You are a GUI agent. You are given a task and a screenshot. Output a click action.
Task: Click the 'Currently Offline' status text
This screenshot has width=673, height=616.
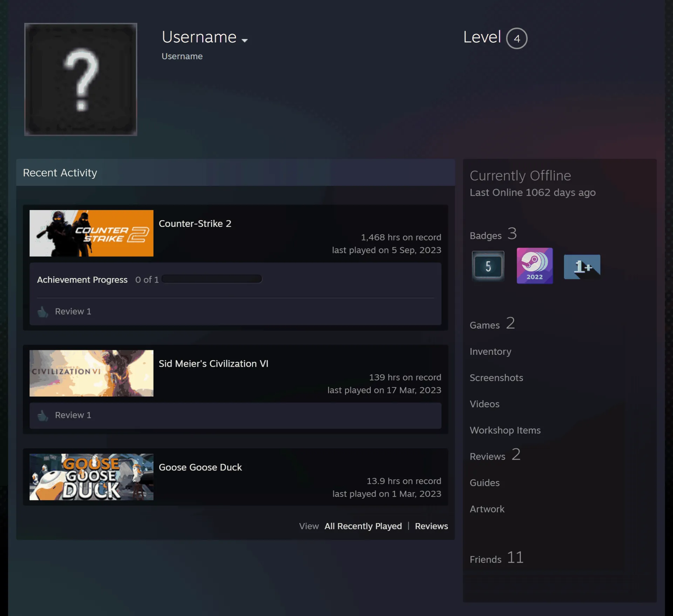(520, 176)
